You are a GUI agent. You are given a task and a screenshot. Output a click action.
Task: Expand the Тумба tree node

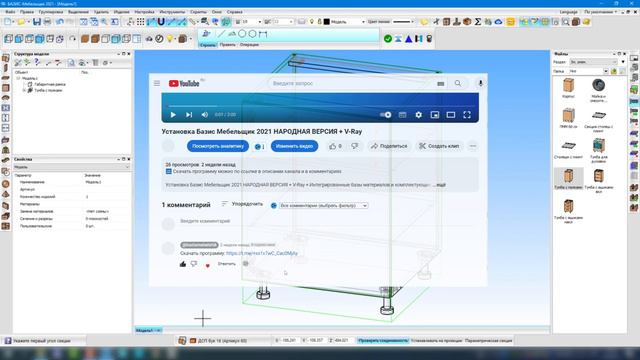[x=24, y=90]
